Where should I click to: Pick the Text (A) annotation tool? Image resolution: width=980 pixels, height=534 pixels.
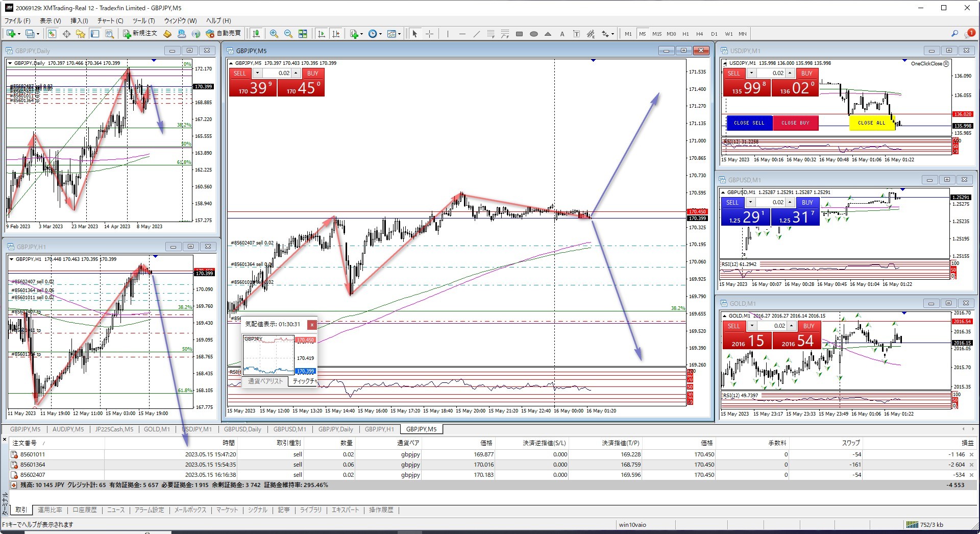point(562,34)
